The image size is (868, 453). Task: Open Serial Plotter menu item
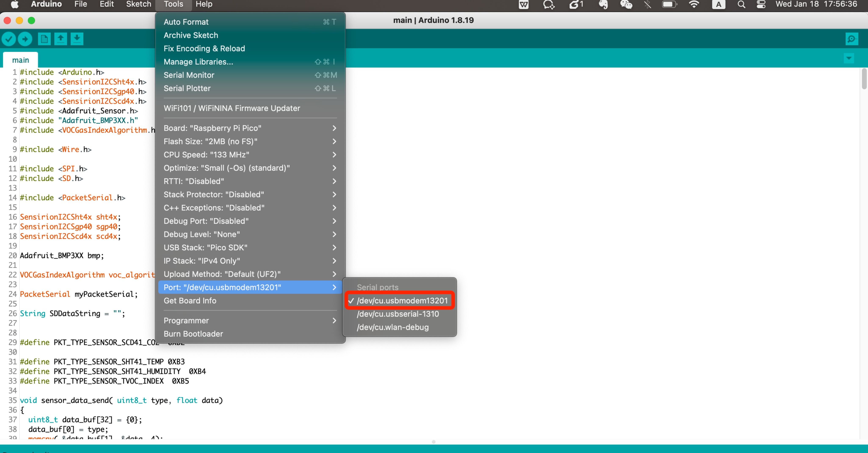pos(250,88)
